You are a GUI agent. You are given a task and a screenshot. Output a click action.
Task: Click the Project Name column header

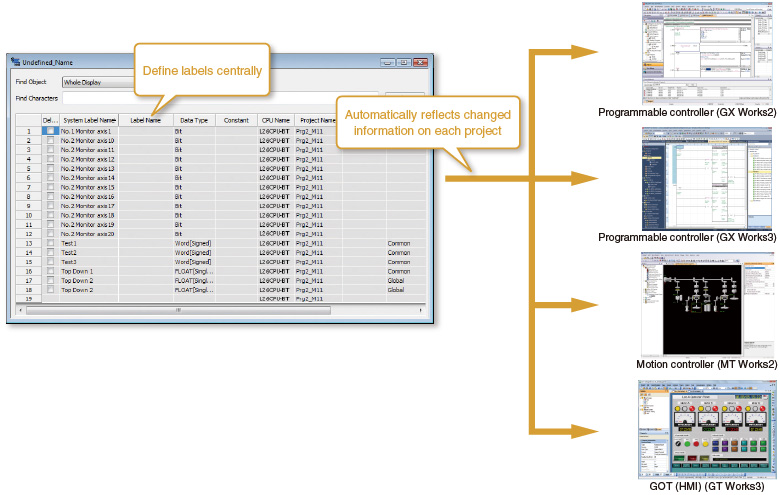tap(316, 120)
